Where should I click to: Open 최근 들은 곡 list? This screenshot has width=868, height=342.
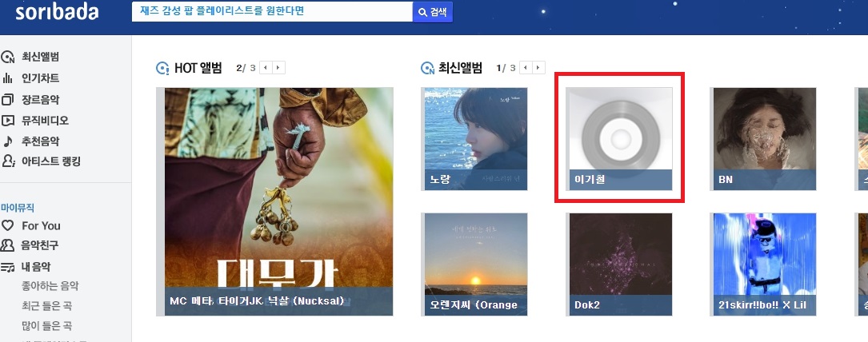coord(47,305)
